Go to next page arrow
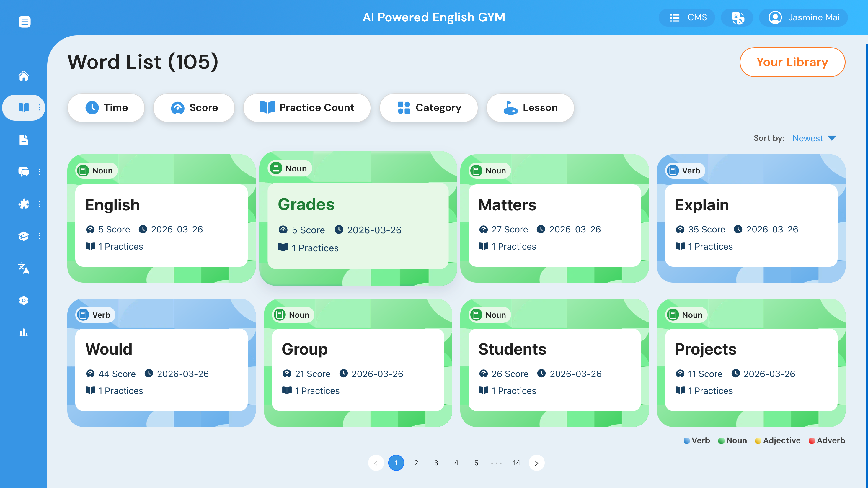Viewport: 868px width, 488px height. (x=536, y=463)
